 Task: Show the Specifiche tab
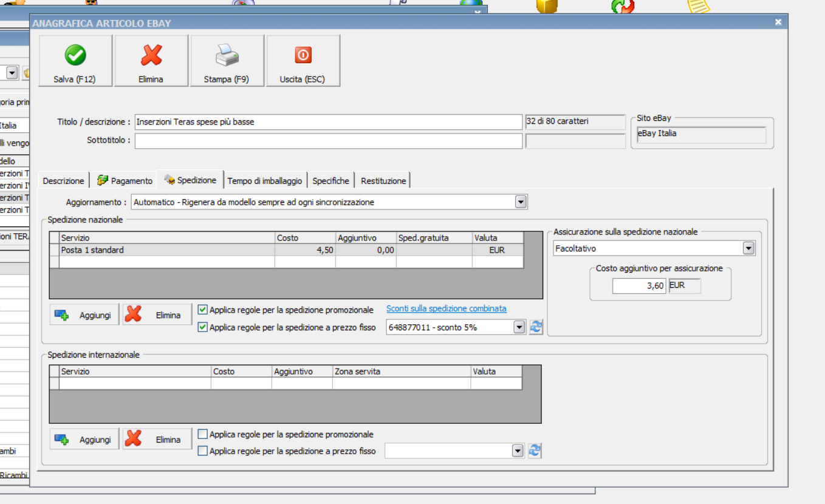point(331,181)
